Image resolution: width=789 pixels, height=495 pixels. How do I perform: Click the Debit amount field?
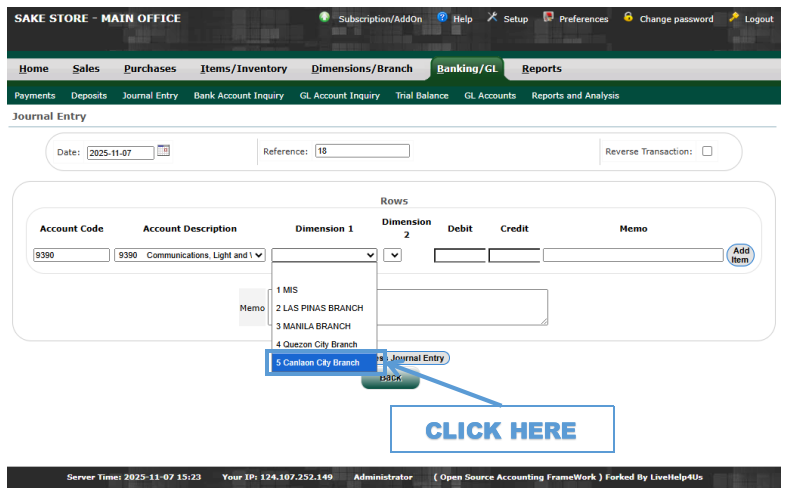pyautogui.click(x=459, y=255)
